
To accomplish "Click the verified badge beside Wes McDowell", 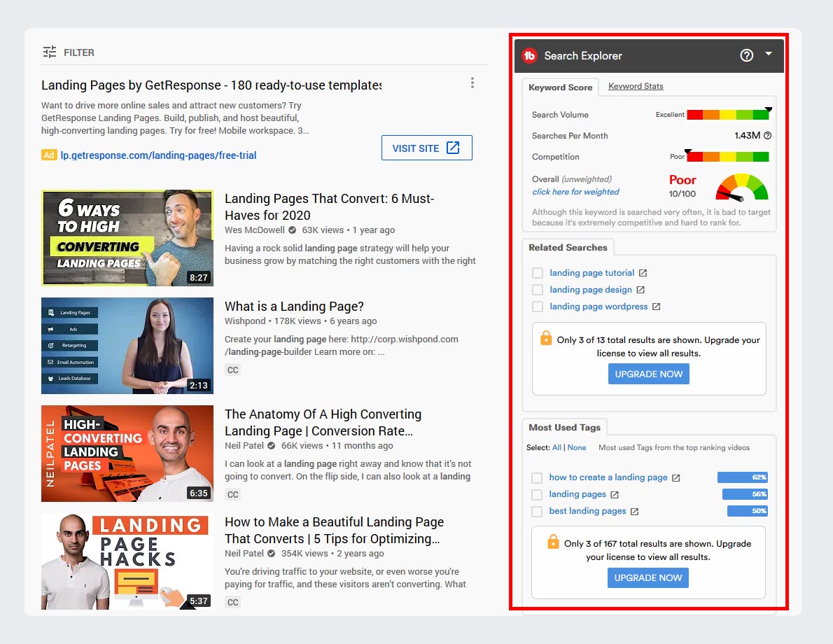I will click(x=292, y=230).
